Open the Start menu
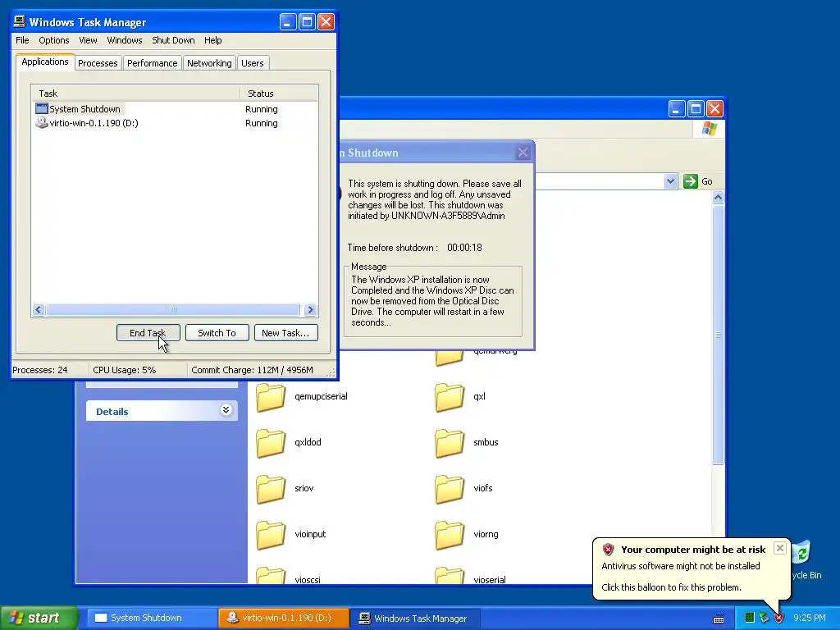Screen dimensions: 840x630 tap(38, 618)
